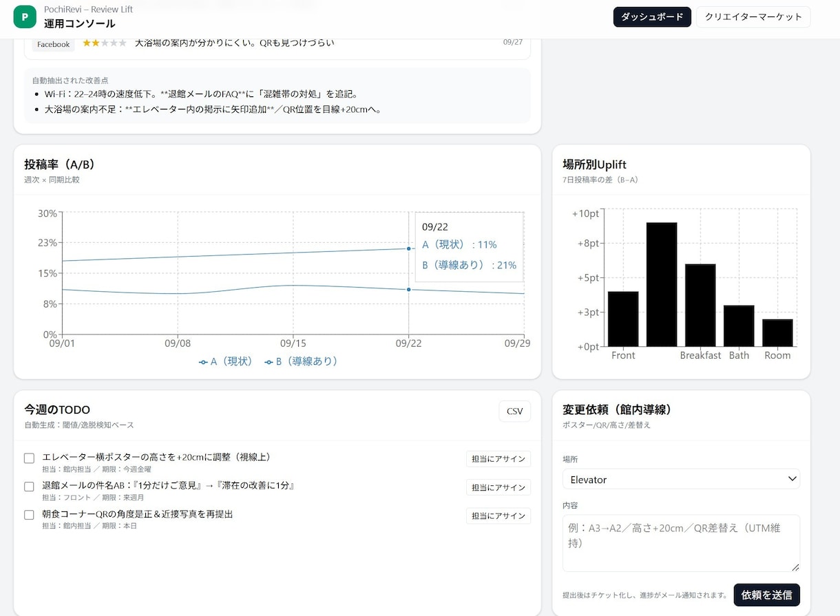840x616 pixels.
Task: Click the 09/22 point on the B line
Action: [409, 248]
